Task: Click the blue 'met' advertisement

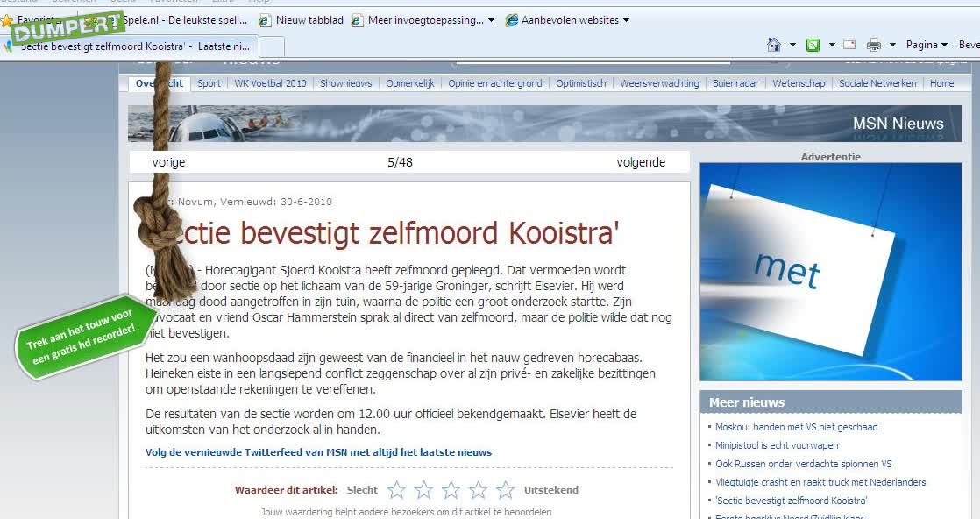Action: (831, 272)
